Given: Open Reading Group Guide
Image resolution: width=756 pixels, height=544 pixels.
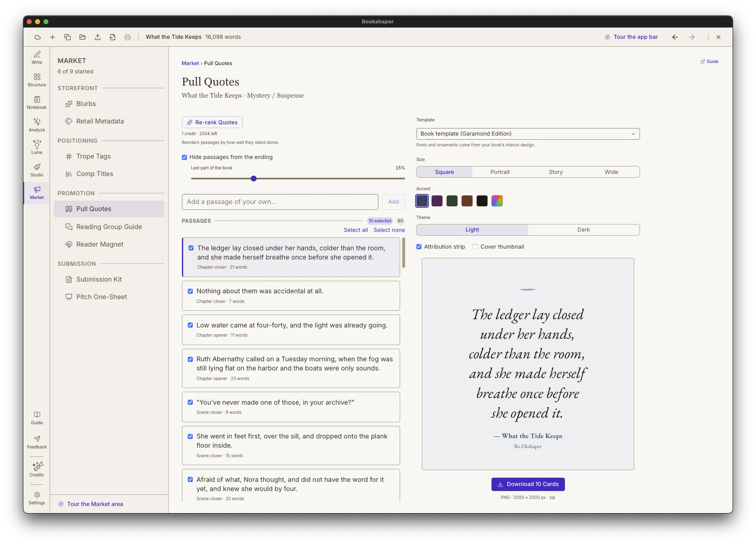Looking at the screenshot, I should 109,227.
